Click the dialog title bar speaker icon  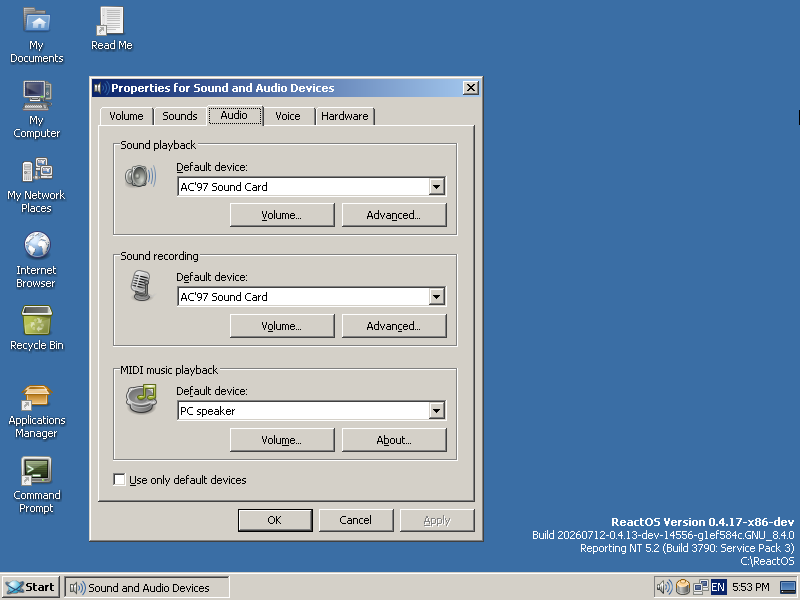click(101, 88)
